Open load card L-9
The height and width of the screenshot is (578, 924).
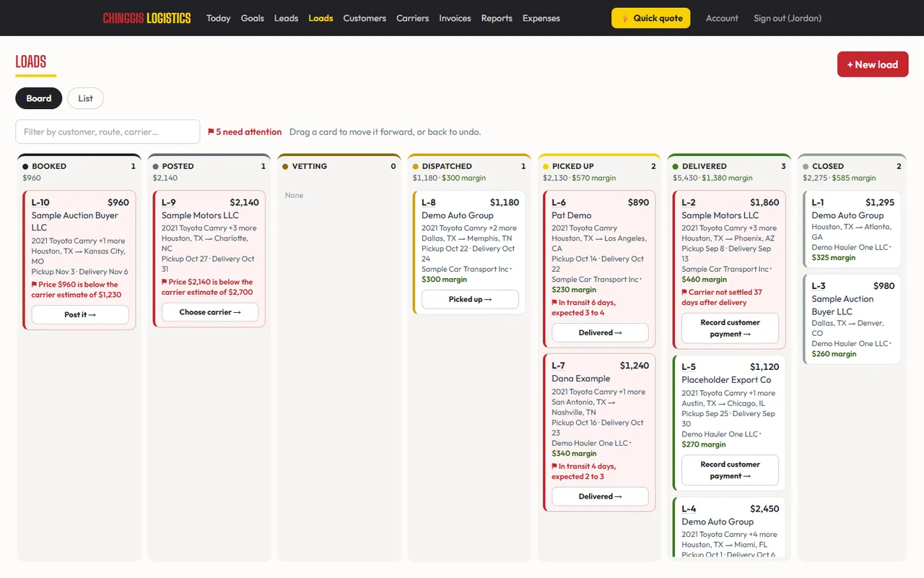210,259
